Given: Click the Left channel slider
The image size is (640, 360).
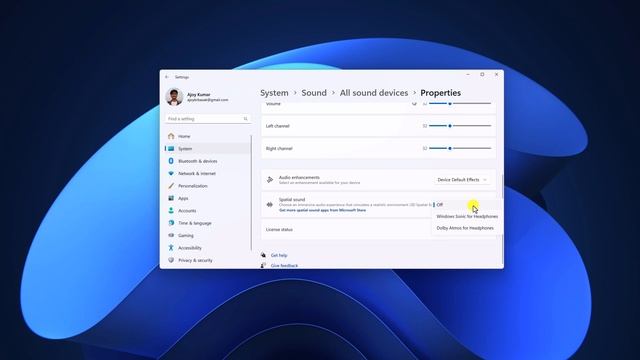Looking at the screenshot, I should [x=460, y=126].
